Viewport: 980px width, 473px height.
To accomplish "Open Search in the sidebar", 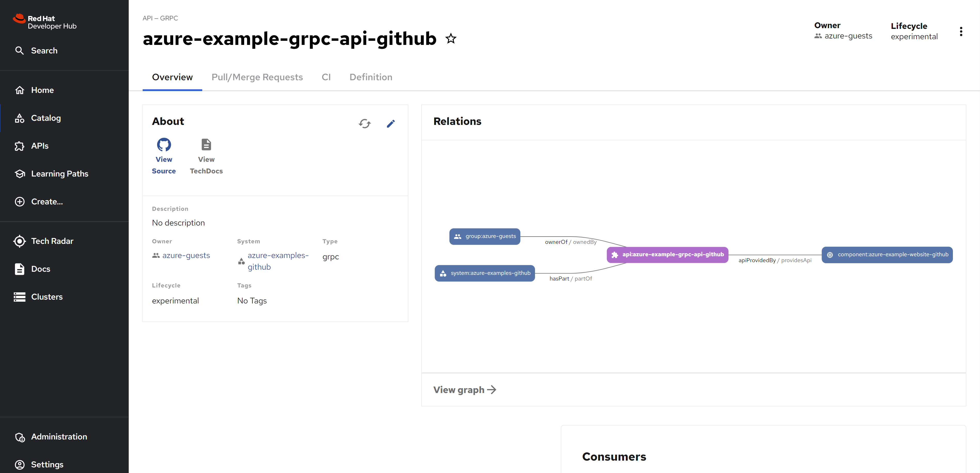I will [x=44, y=51].
